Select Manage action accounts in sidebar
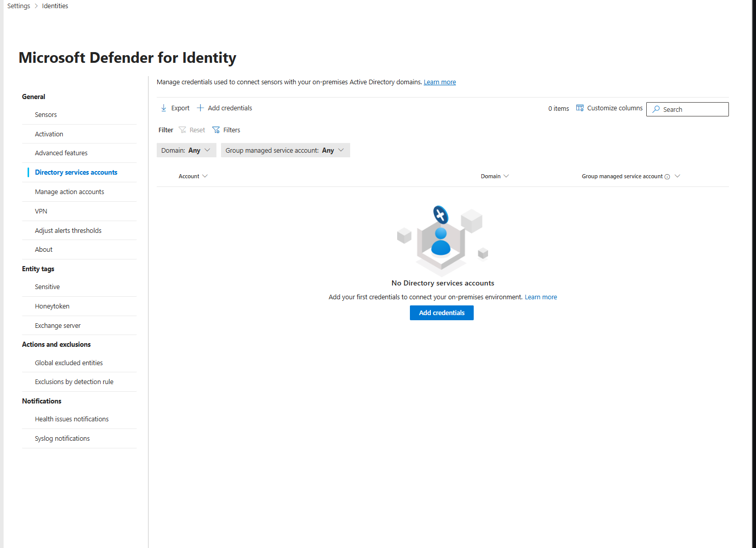 (69, 192)
